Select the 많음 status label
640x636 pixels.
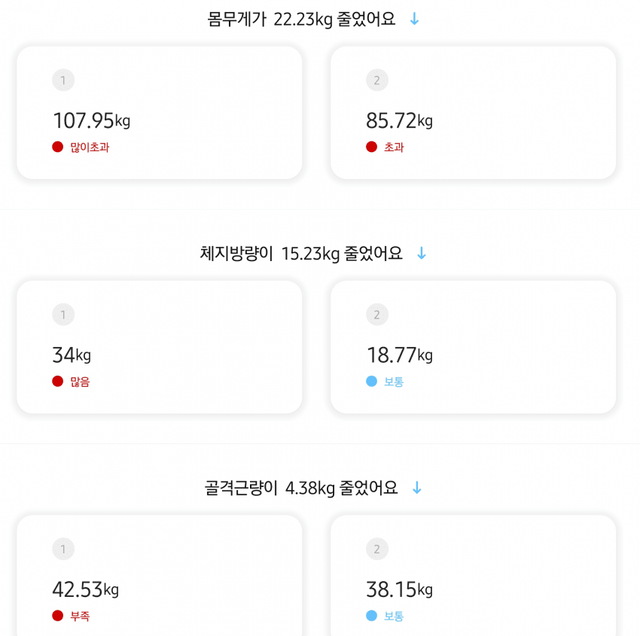(80, 382)
